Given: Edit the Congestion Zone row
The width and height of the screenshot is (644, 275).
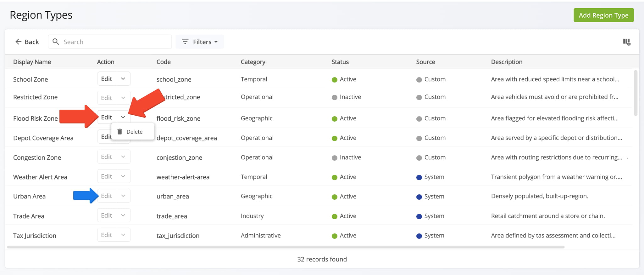Looking at the screenshot, I should (x=107, y=157).
